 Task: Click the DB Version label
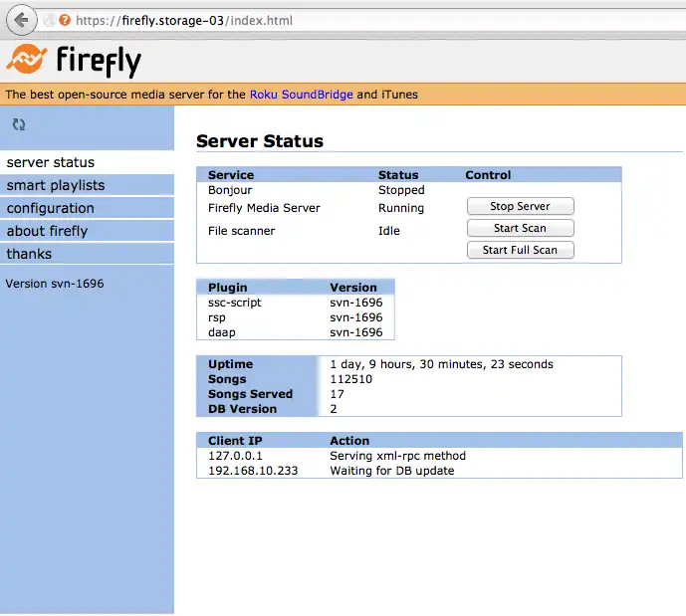point(242,409)
